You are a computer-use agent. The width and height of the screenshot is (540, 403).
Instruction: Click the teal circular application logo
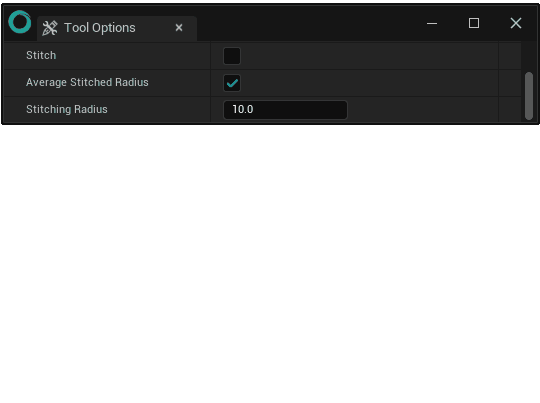click(20, 22)
